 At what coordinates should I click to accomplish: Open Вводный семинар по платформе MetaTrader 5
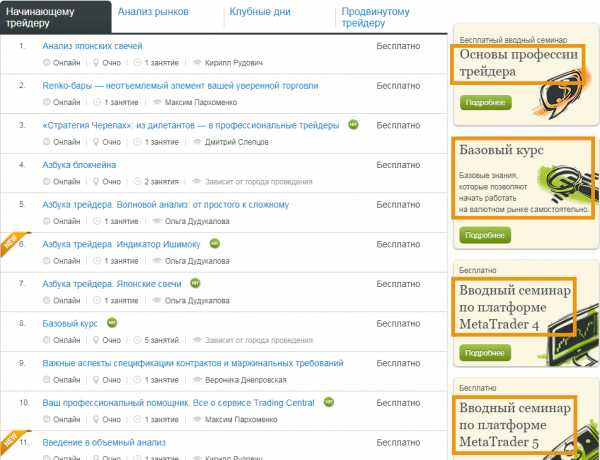tap(515, 425)
